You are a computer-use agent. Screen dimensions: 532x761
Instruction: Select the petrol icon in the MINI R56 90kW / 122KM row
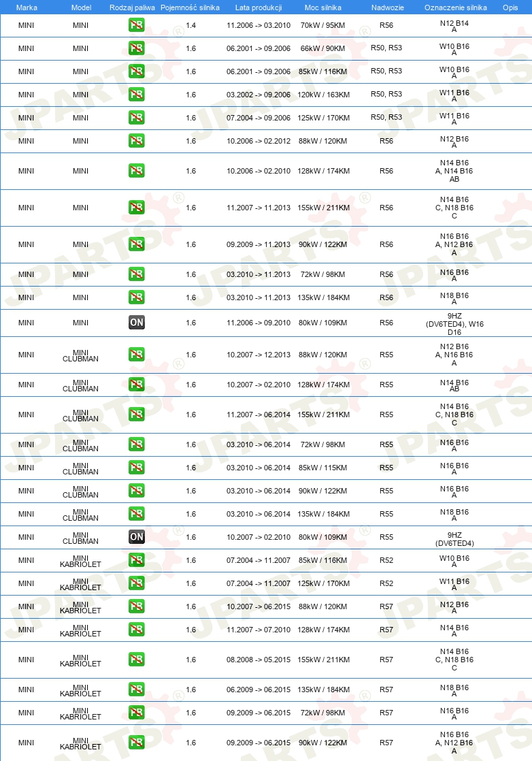(x=136, y=244)
